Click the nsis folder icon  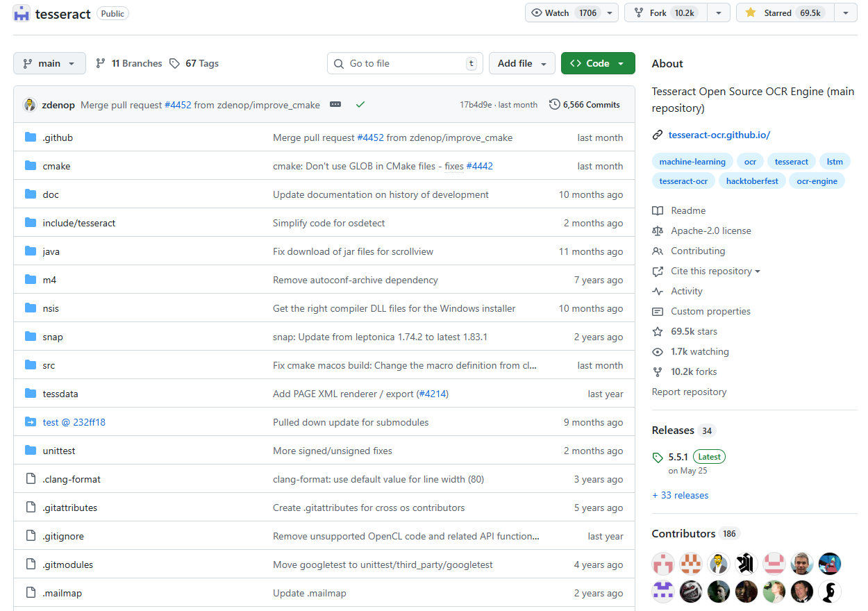31,308
